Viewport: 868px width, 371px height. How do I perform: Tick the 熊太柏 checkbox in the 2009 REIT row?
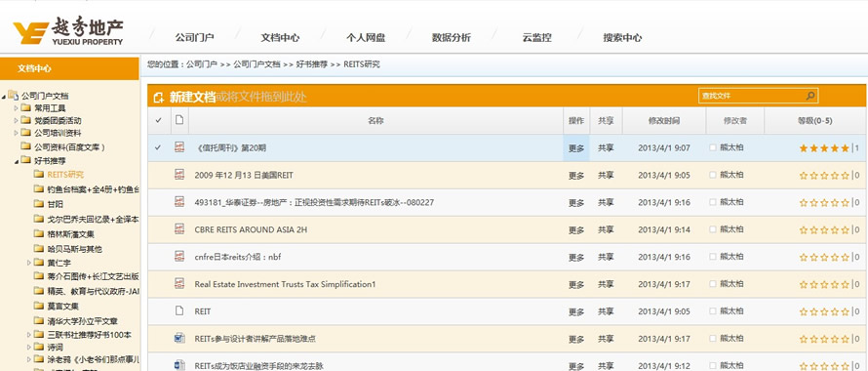[713, 175]
